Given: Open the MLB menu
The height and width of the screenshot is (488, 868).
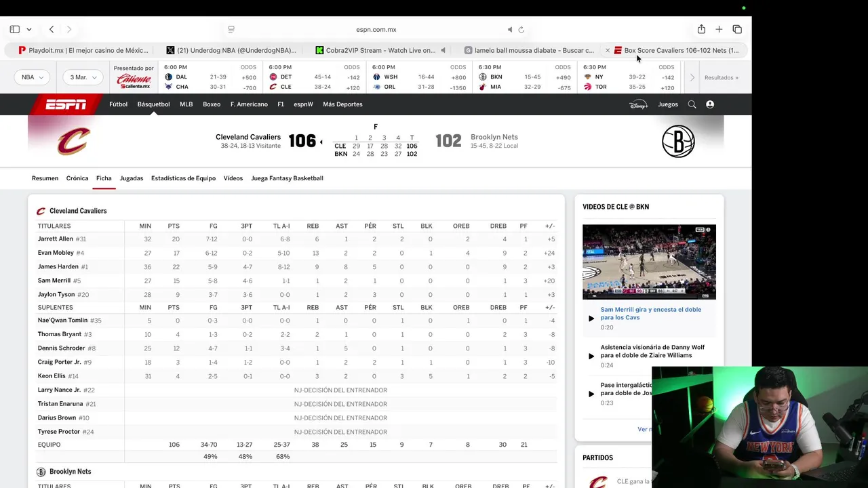Looking at the screenshot, I should (186, 104).
